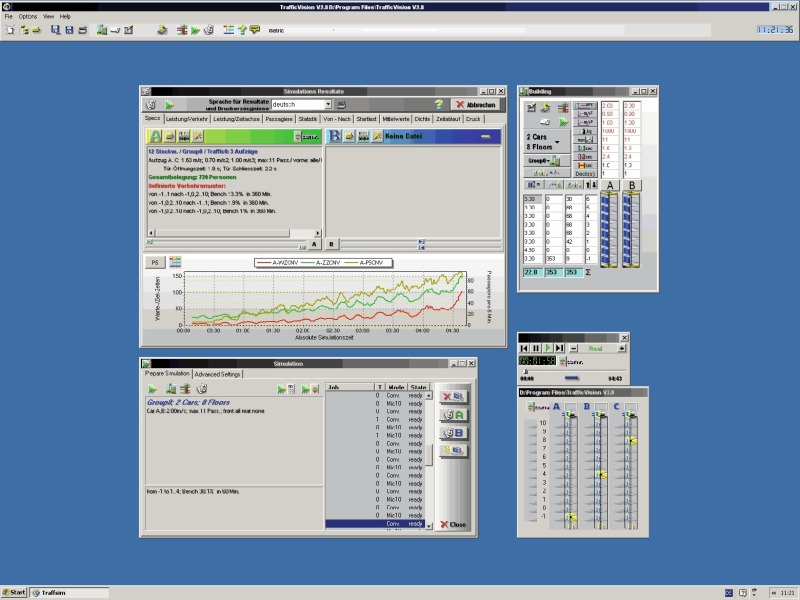Click the green play icon in Simulations Resultate
The height and width of the screenshot is (600, 800).
point(169,105)
